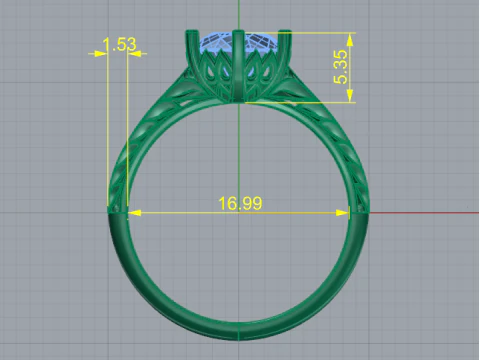Select the 1.53 band thickness dimension text
This screenshot has height=360, width=480.
(x=119, y=44)
